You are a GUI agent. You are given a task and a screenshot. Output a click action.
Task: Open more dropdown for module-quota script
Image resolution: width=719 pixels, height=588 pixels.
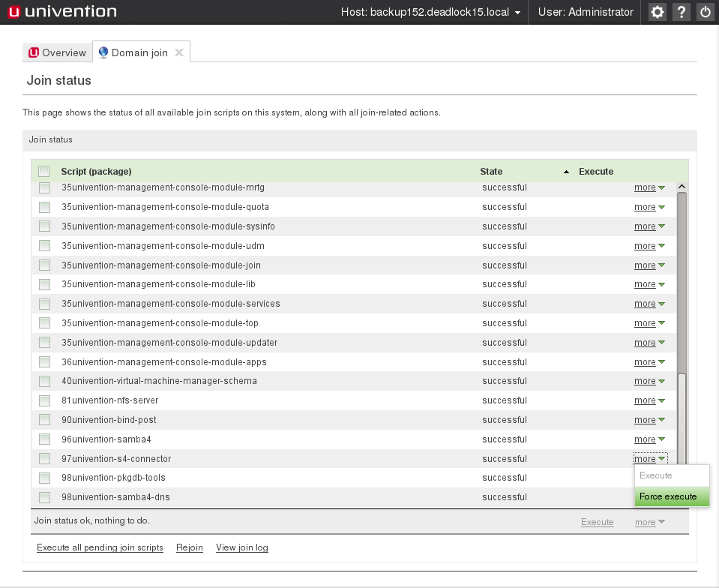tap(649, 207)
